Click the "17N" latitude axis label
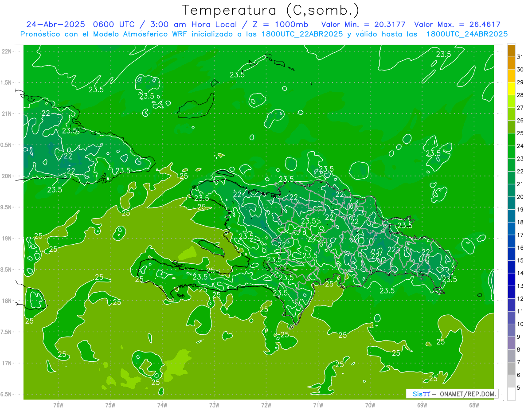Screen dimensions: 532x411 7,363
